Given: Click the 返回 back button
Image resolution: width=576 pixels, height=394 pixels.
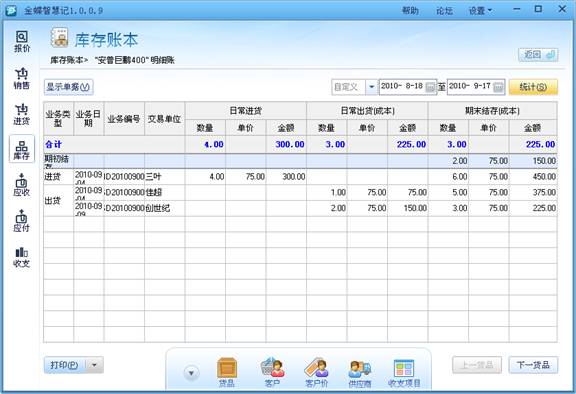Looking at the screenshot, I should point(538,55).
